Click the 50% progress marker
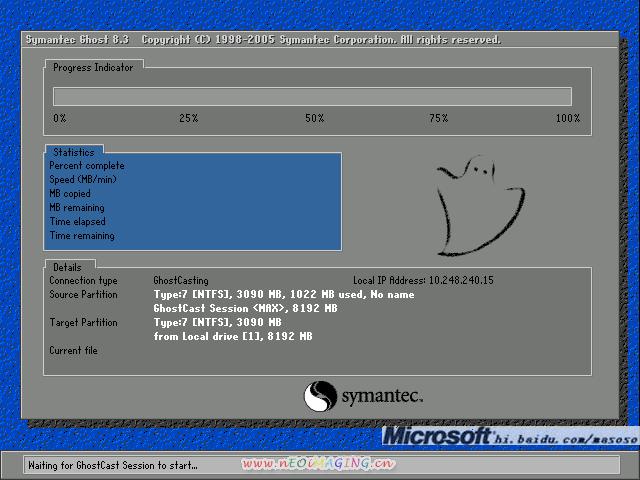 pos(315,118)
